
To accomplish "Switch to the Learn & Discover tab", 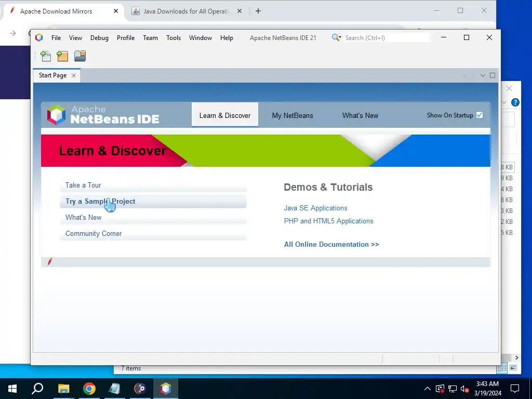I will [x=225, y=115].
